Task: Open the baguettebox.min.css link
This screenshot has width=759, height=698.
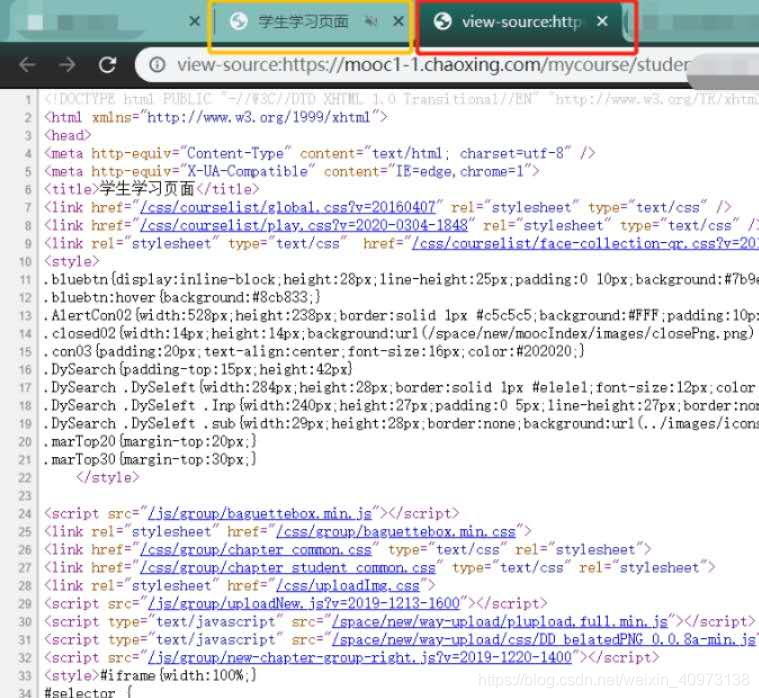Action: [x=396, y=531]
